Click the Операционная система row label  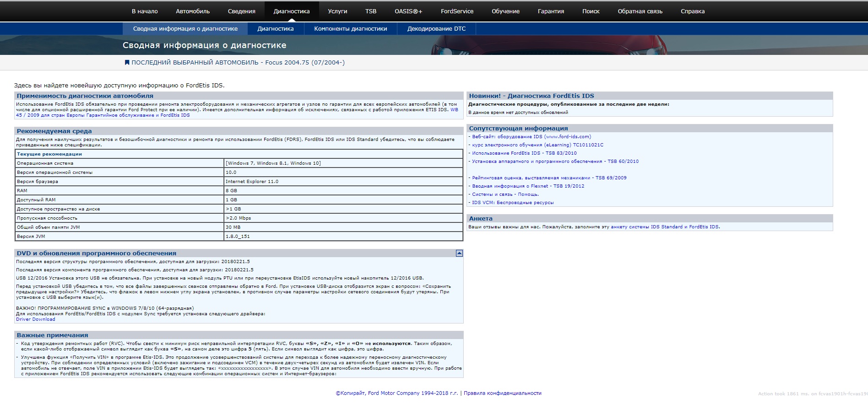pos(119,163)
